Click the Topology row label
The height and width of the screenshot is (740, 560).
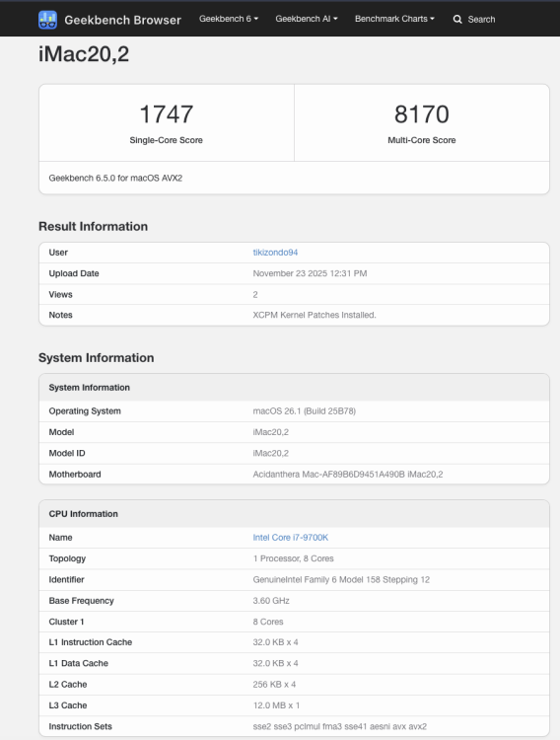tap(67, 558)
